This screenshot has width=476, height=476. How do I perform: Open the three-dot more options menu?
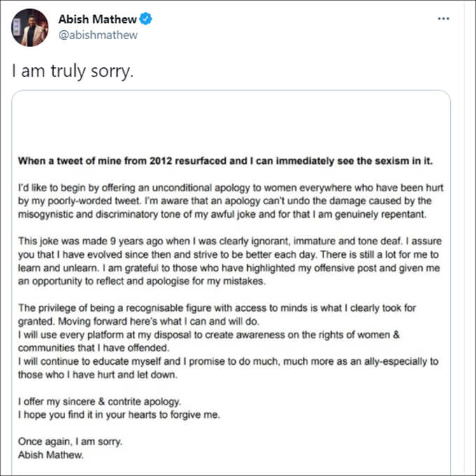443,19
